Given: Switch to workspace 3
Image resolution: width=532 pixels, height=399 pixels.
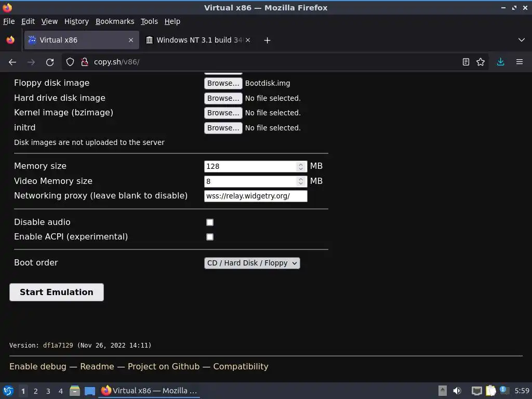Looking at the screenshot, I should coord(48,391).
